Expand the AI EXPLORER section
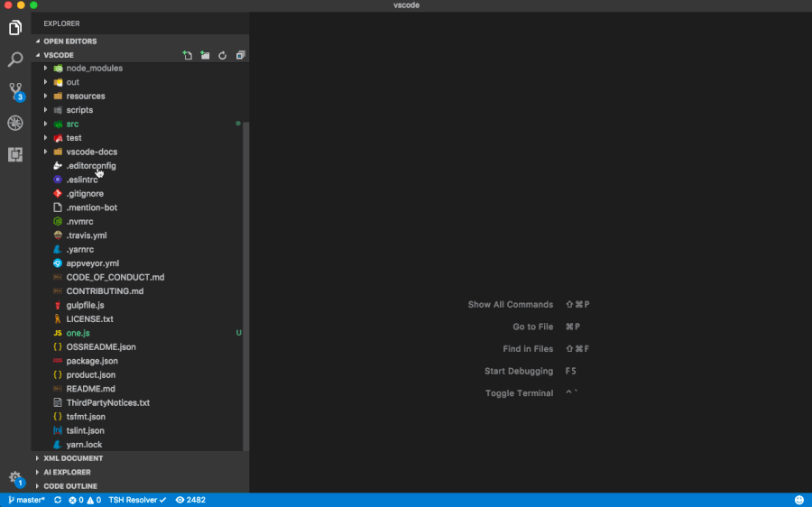Screen dimensions: 812x507 tap(140, 473)
